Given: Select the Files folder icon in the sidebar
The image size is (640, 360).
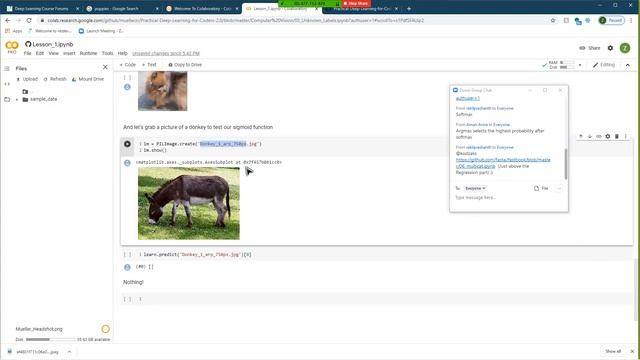Looking at the screenshot, I should click(x=7, y=99).
